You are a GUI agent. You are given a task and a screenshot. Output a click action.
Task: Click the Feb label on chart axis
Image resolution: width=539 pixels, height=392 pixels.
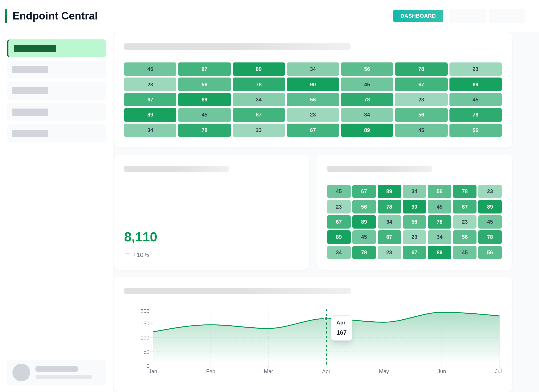211,371
